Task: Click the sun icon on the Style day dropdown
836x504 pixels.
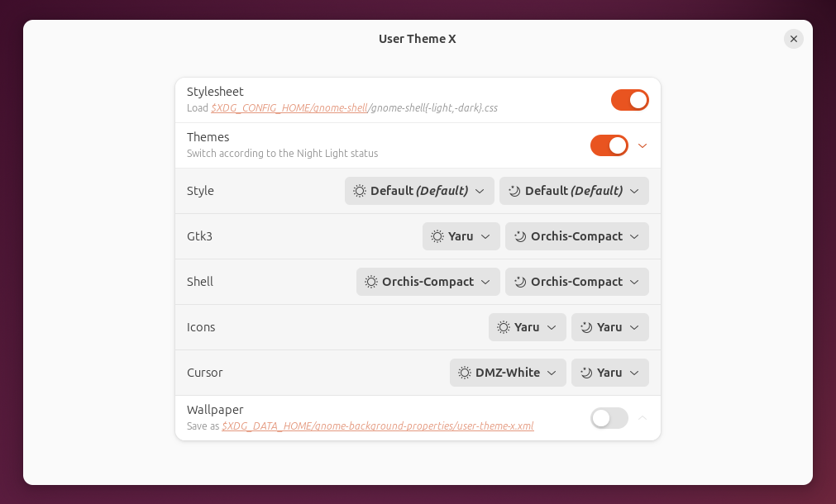Action: [x=358, y=191]
